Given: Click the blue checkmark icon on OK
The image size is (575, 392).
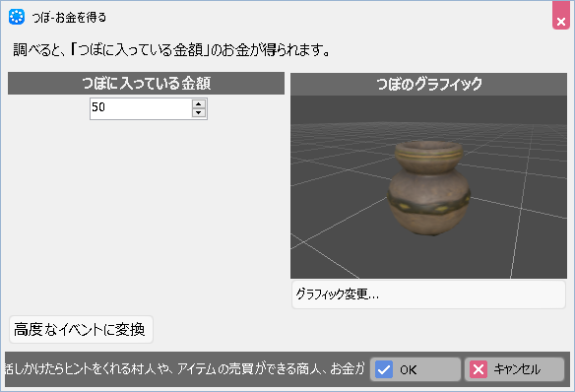Looking at the screenshot, I should pyautogui.click(x=384, y=369).
